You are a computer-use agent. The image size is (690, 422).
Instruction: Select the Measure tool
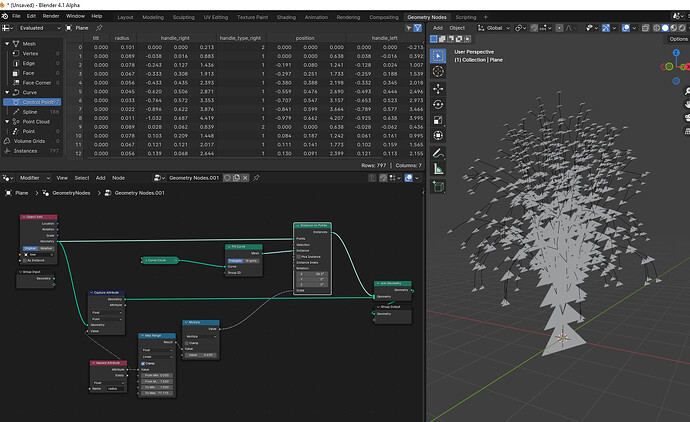point(438,169)
